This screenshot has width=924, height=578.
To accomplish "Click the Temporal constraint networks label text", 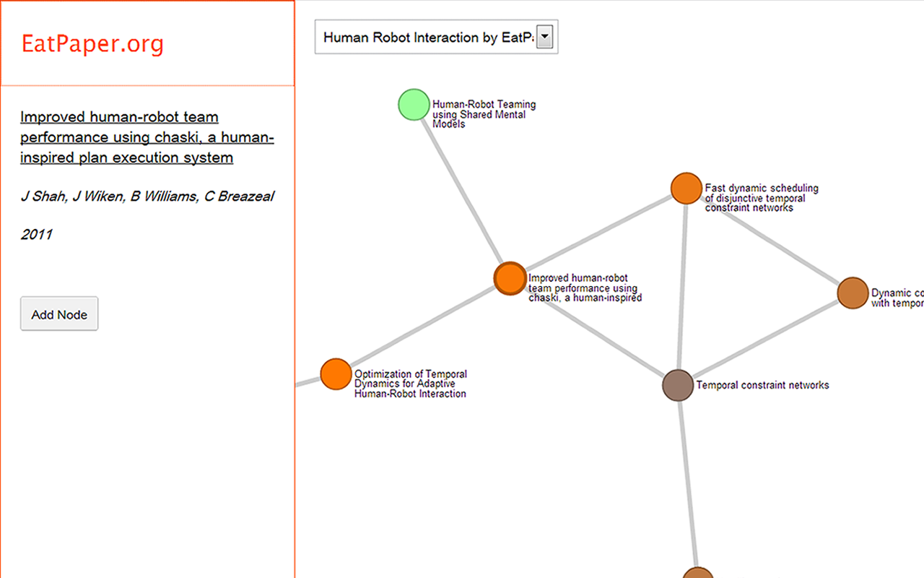I will tap(762, 385).
